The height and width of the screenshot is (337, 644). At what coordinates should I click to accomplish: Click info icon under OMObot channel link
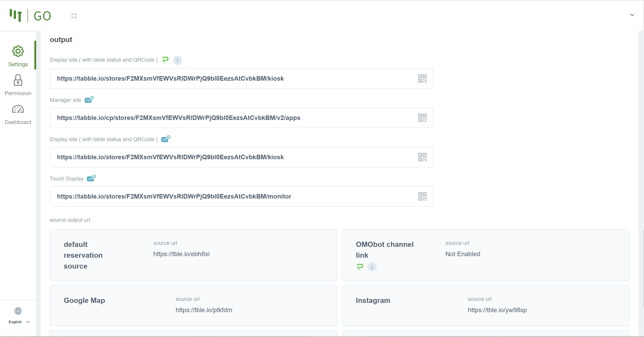click(x=372, y=267)
